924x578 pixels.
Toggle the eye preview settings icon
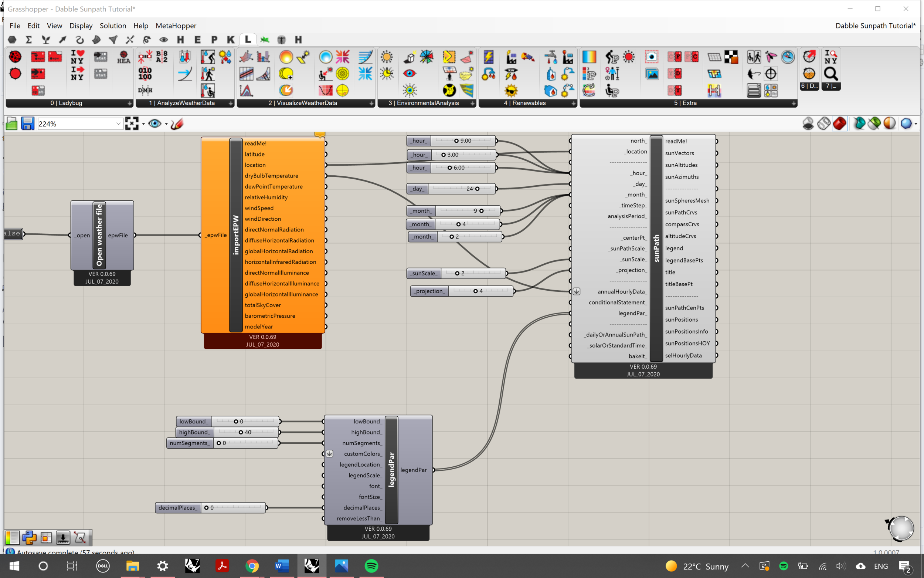[x=154, y=124]
